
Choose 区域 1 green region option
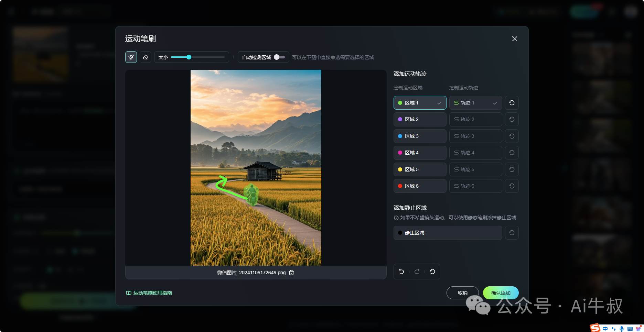[420, 103]
